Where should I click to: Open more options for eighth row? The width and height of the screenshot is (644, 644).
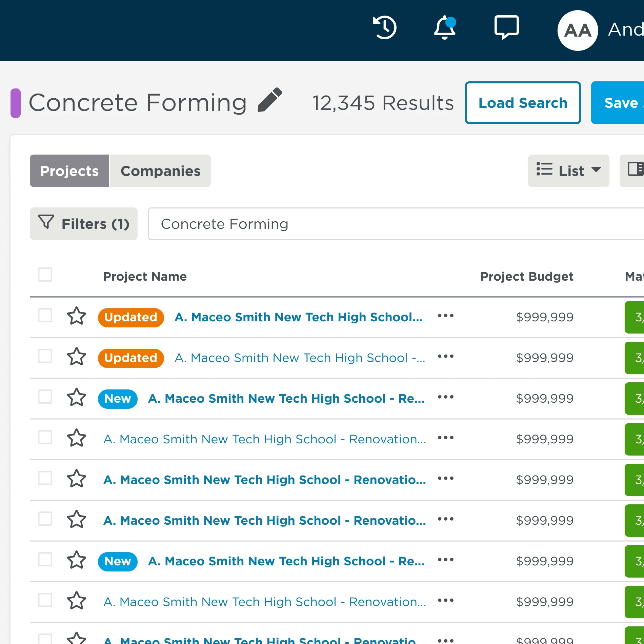445,601
